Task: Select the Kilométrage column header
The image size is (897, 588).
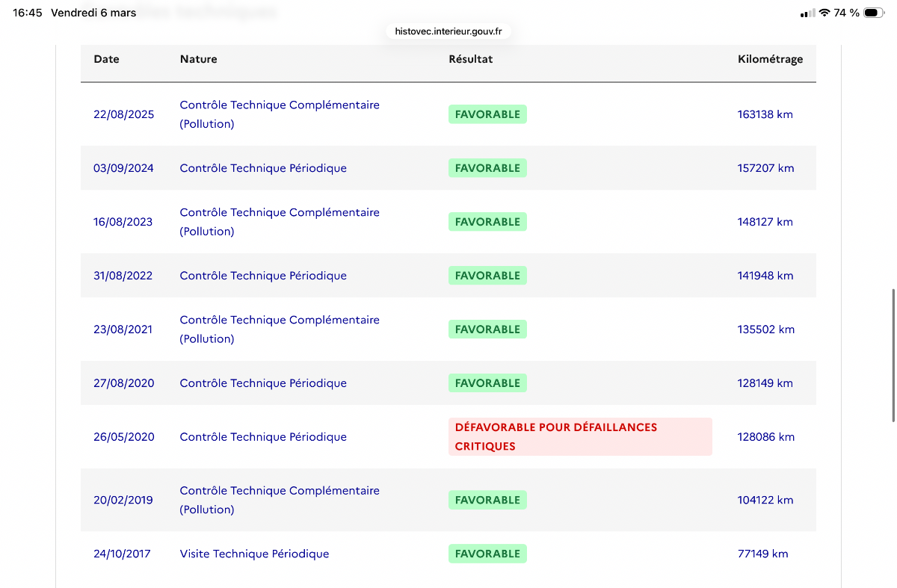Action: click(x=771, y=59)
